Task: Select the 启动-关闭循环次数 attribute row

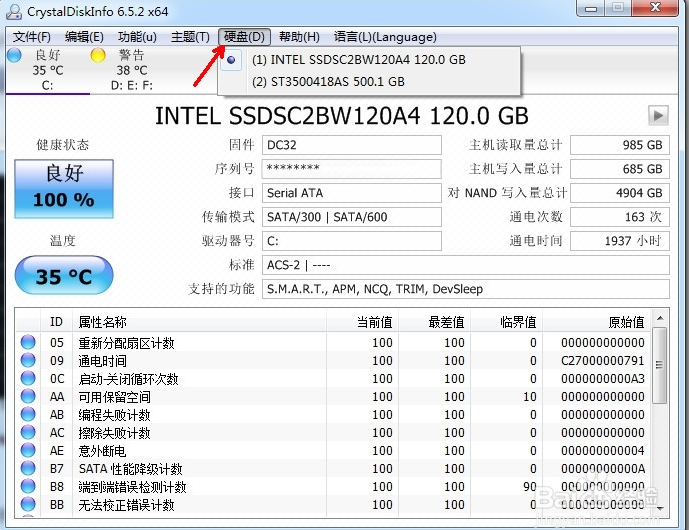Action: coord(334,379)
